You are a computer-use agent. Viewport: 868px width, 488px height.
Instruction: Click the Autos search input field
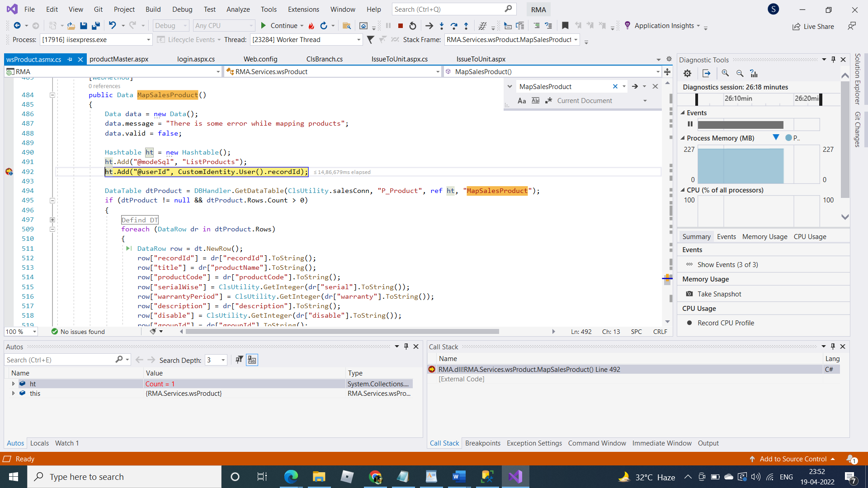pos(59,360)
